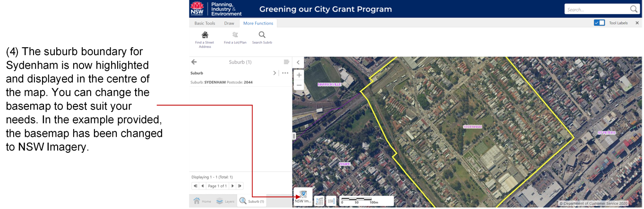The width and height of the screenshot is (644, 209).
Task: Open the Find a Lot/Plan tool
Action: (235, 38)
